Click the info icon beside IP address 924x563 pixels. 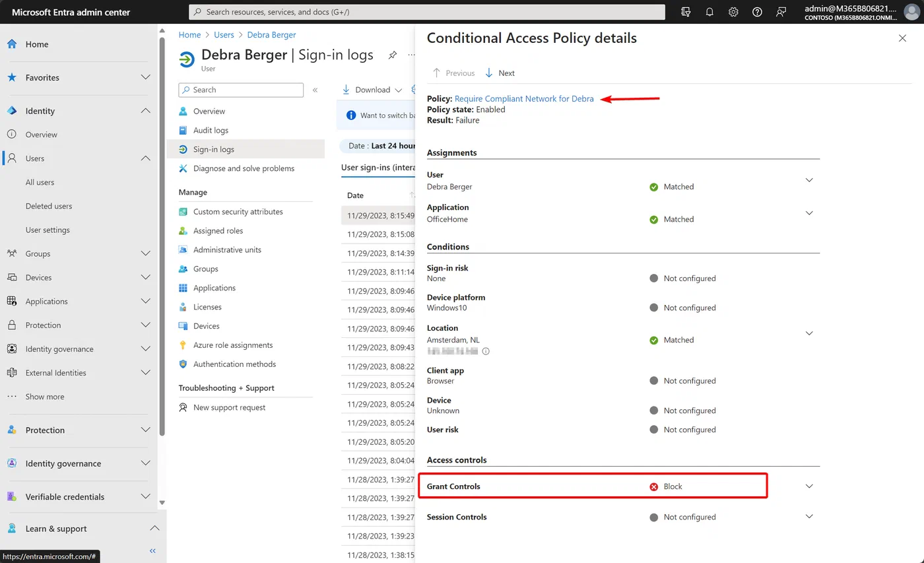486,351
